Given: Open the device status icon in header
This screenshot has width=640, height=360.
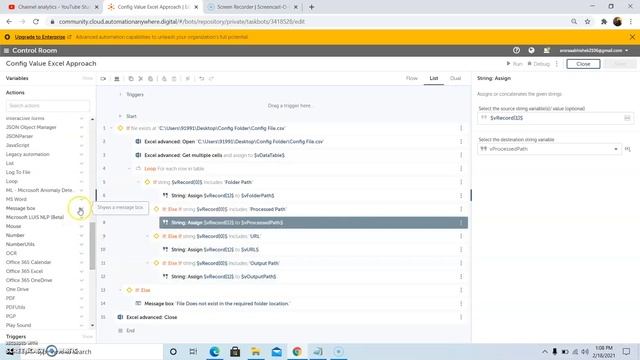Looking at the screenshot, I should click(x=546, y=50).
